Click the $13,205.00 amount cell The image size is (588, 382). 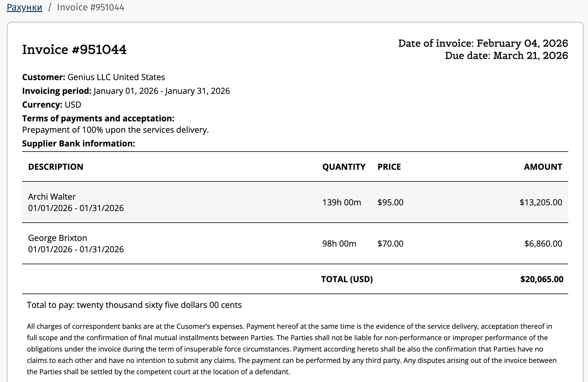(541, 202)
